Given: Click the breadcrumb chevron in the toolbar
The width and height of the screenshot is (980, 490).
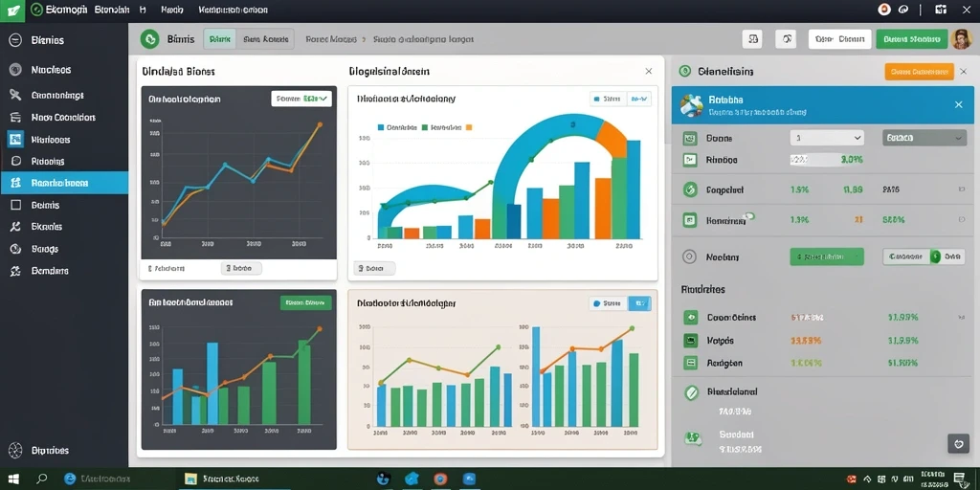Looking at the screenshot, I should (363, 39).
